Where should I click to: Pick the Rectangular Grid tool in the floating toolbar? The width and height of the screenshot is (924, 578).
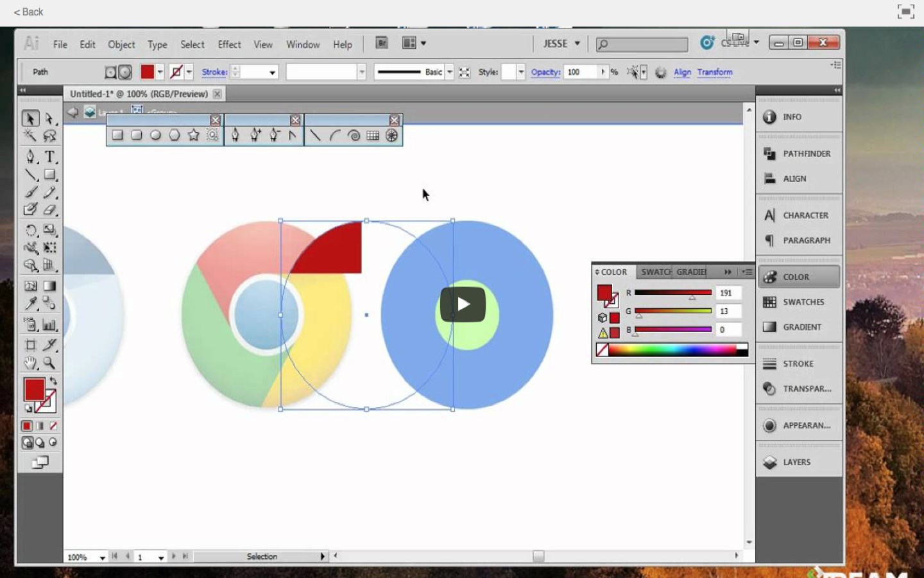[373, 136]
